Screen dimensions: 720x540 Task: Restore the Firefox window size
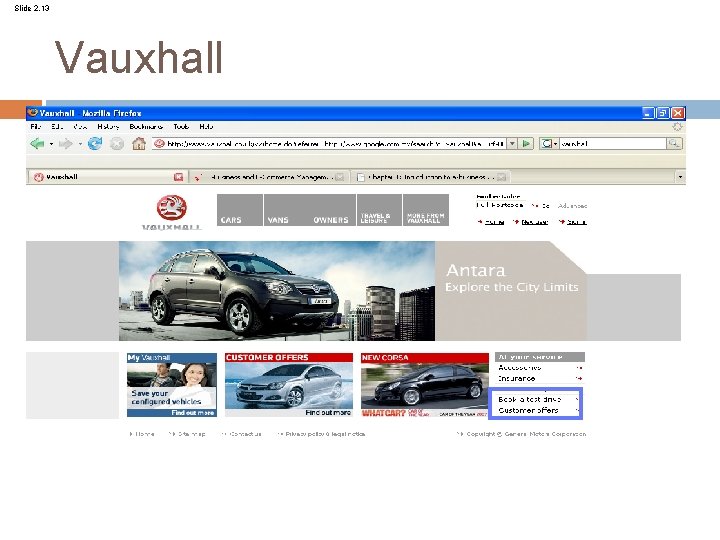663,113
